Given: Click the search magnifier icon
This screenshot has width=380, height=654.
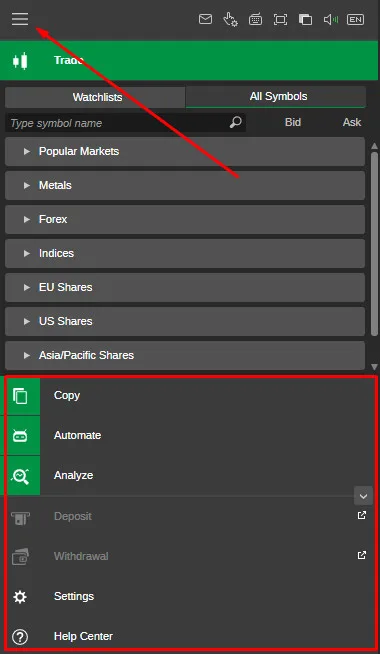Looking at the screenshot, I should 236,122.
